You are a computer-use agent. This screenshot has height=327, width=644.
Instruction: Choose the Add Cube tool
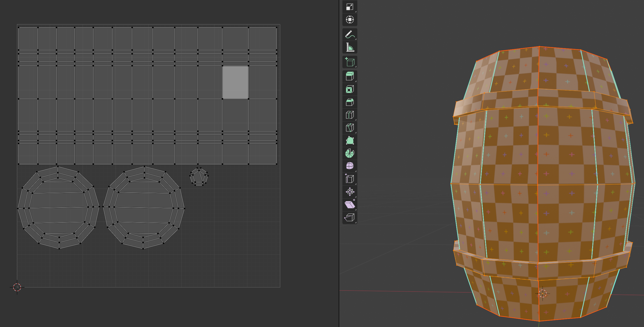coord(350,62)
